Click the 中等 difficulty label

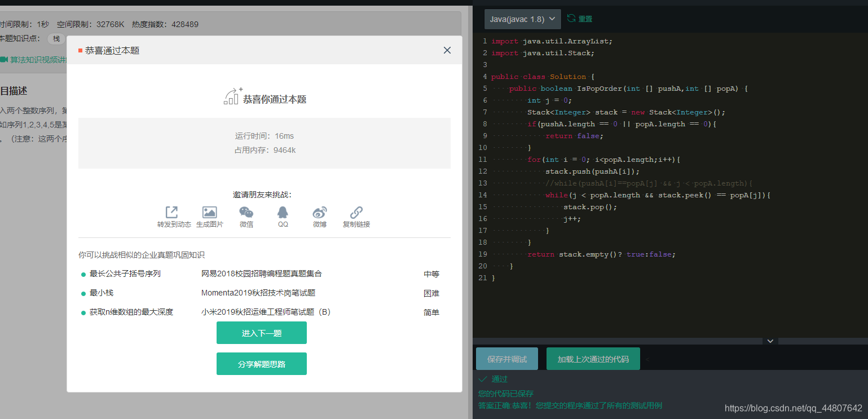pyautogui.click(x=431, y=274)
